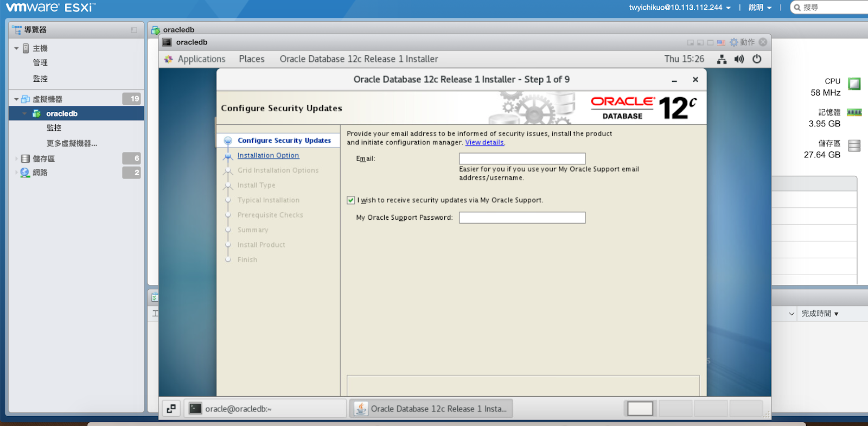Click the storage (儲存區) disk icon at right
Screen dimensions: 868x426
coord(854,145)
